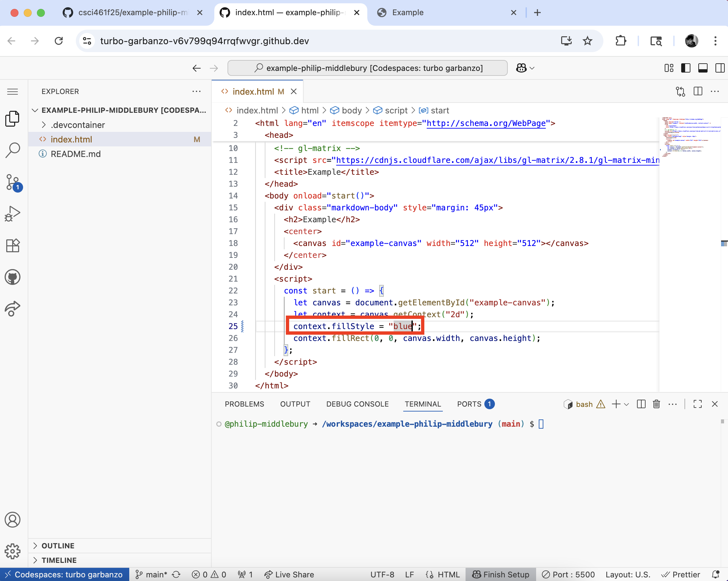Open Explorer views and more actions menu

(x=197, y=91)
